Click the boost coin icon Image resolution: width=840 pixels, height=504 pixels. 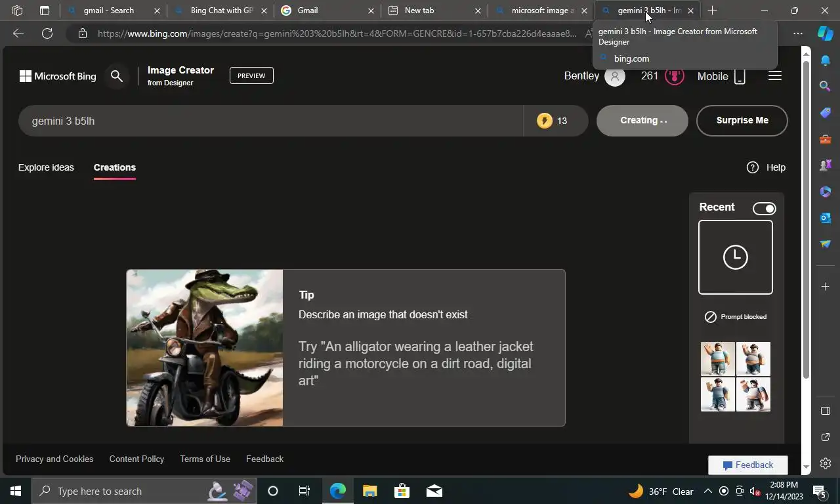pos(544,121)
